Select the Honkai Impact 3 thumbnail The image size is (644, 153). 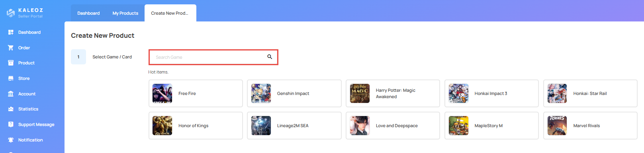pyautogui.click(x=459, y=93)
